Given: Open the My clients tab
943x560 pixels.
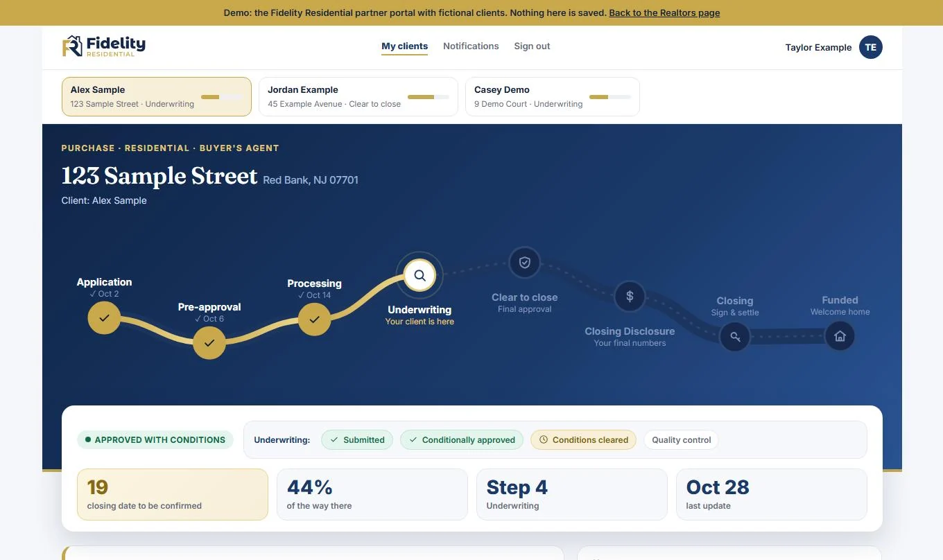Looking at the screenshot, I should pyautogui.click(x=404, y=46).
